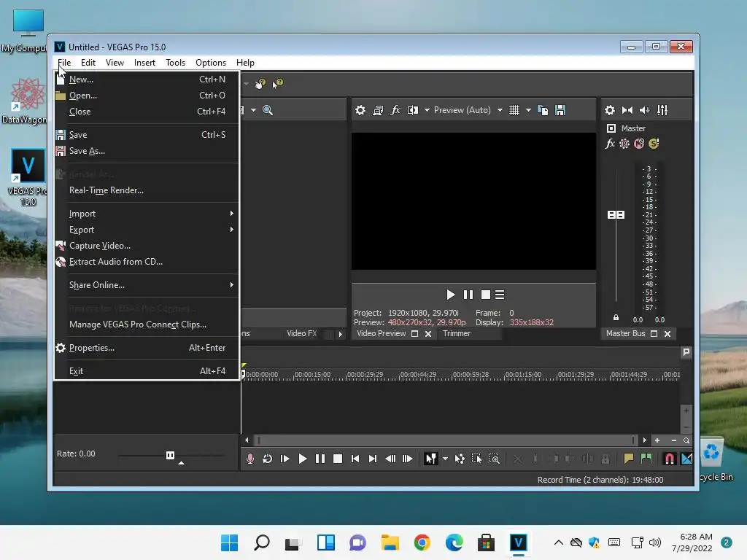Select Envelope Edit Tool
This screenshot has height=560, width=747.
(x=460, y=459)
